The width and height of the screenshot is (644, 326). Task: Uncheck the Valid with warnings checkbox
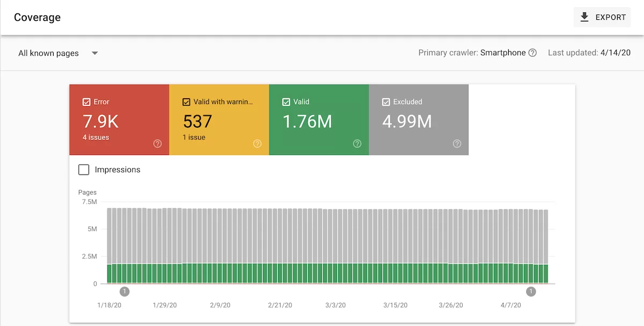[186, 102]
